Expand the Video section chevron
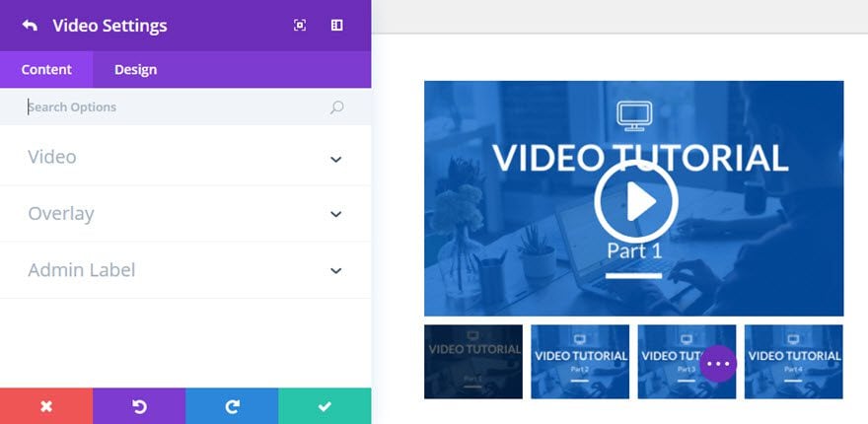This screenshot has height=424, width=868. (x=336, y=160)
